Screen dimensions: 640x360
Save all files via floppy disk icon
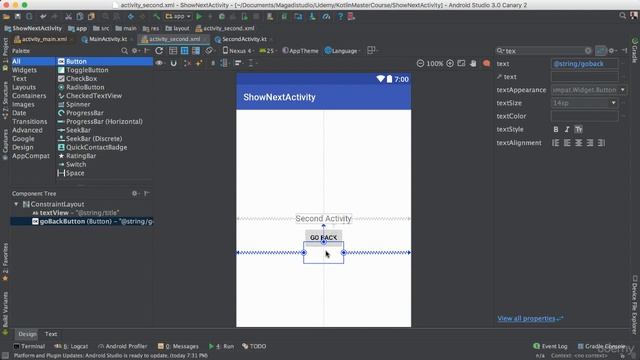click(18, 17)
